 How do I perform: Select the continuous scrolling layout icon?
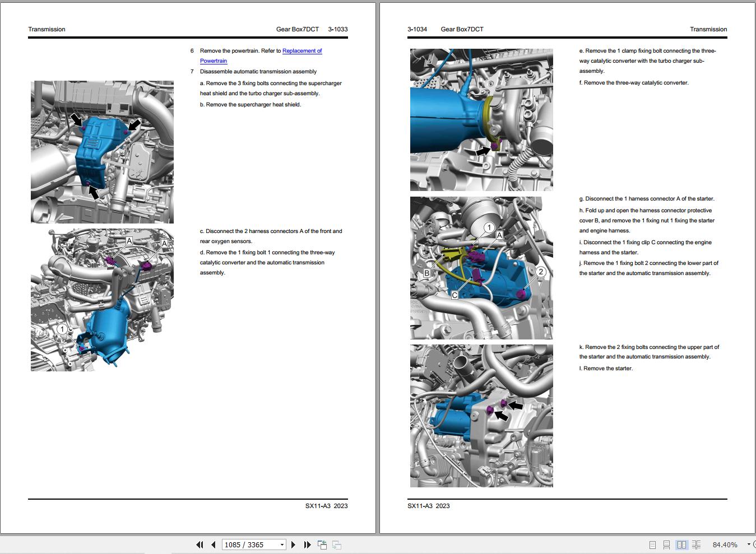tap(666, 544)
